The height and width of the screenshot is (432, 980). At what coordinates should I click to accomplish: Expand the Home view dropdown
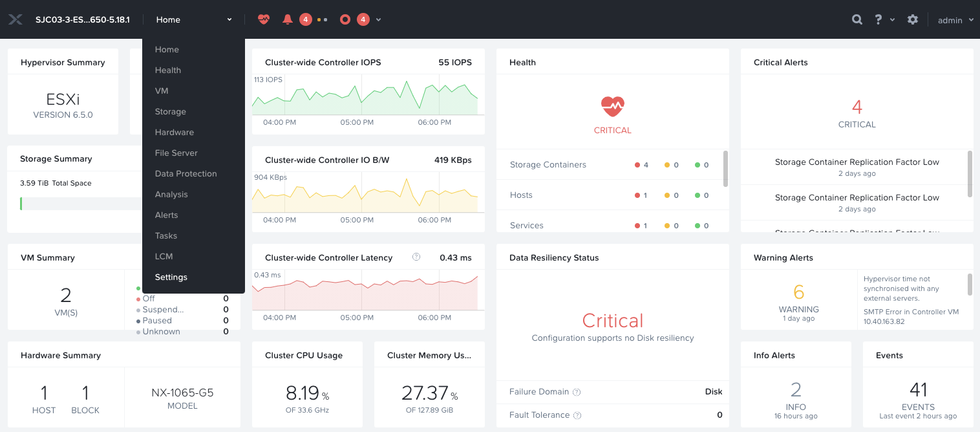(194, 19)
